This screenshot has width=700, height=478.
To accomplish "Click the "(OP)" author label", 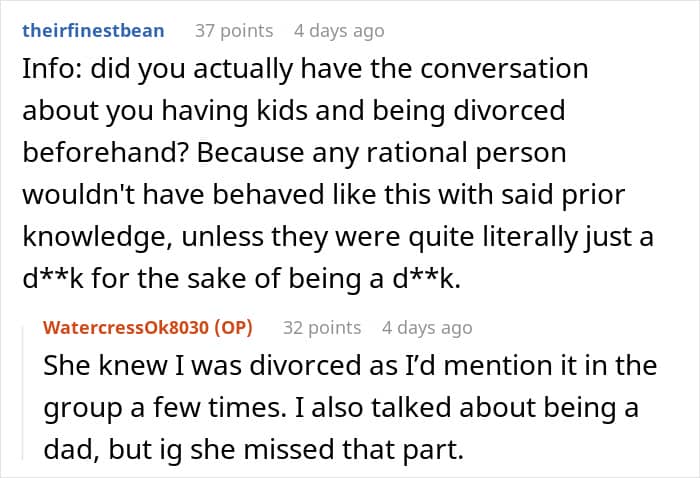I will (233, 327).
